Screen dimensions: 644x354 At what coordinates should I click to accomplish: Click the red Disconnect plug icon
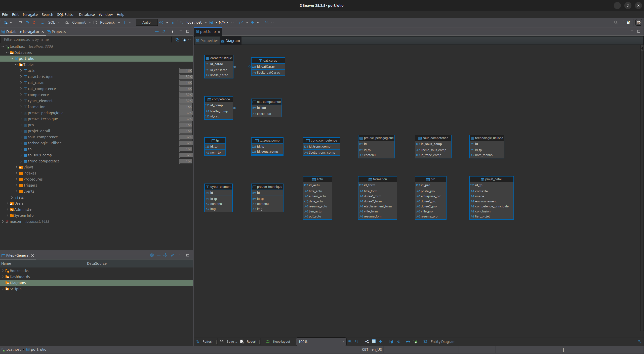click(34, 22)
